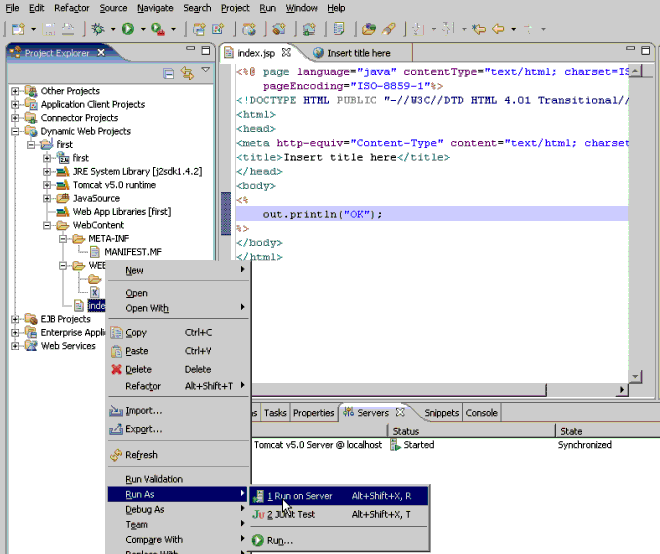Open the web browser globe toolbar icon
Screen dimensions: 660x554
249,29
